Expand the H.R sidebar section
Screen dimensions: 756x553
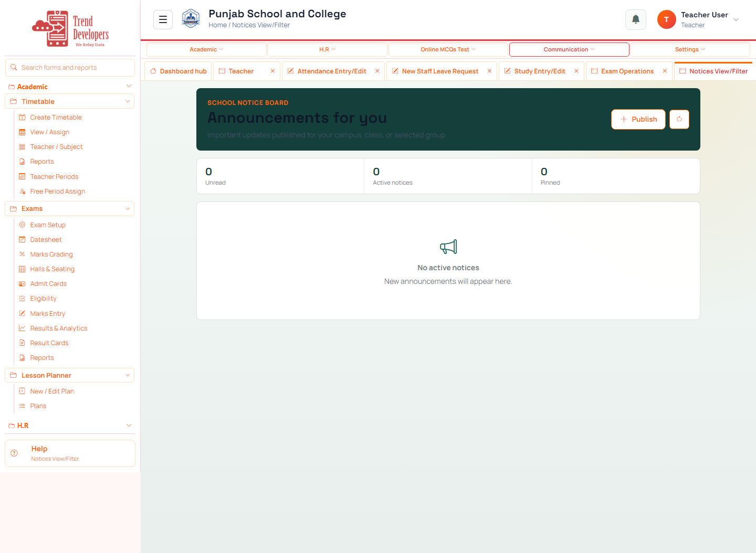[x=129, y=426]
